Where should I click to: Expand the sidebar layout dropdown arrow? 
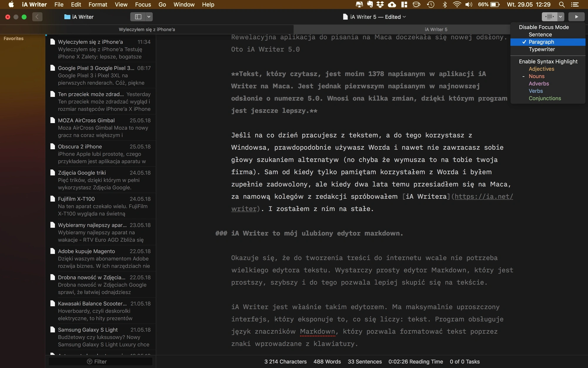click(x=149, y=17)
